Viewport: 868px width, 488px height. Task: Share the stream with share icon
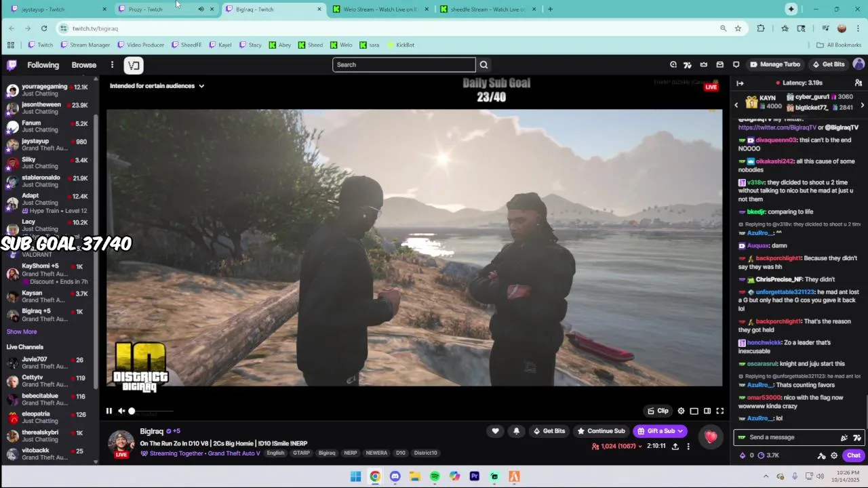[x=675, y=446]
